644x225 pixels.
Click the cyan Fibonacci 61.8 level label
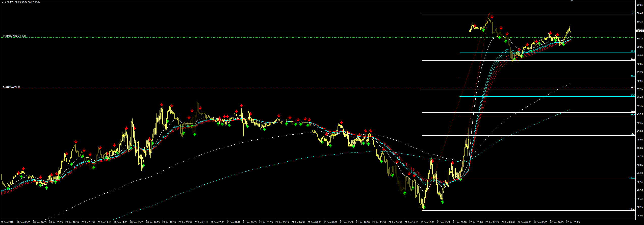pyautogui.click(x=633, y=115)
